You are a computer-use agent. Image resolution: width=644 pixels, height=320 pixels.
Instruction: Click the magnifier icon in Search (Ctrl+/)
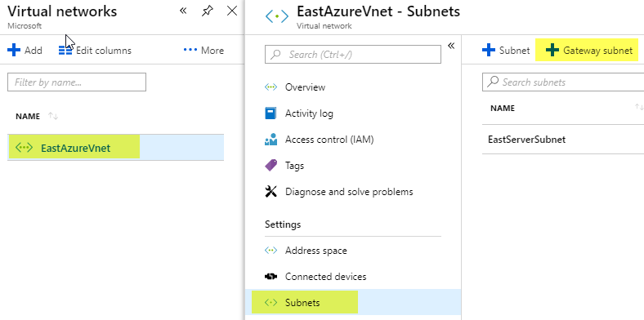276,54
